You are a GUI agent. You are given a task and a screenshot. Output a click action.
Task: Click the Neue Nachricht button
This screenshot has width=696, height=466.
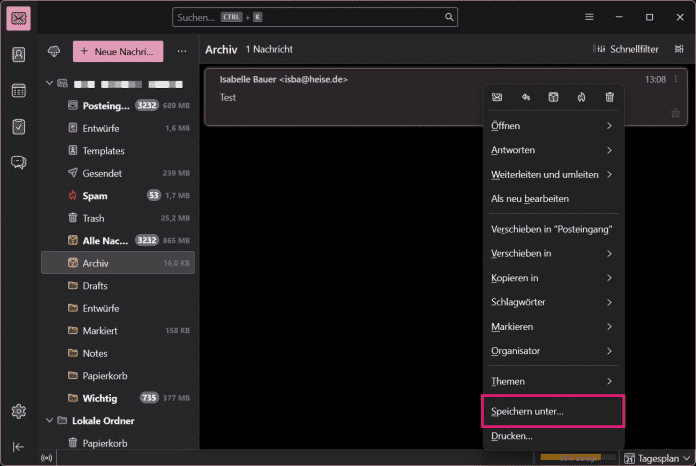pyautogui.click(x=118, y=51)
